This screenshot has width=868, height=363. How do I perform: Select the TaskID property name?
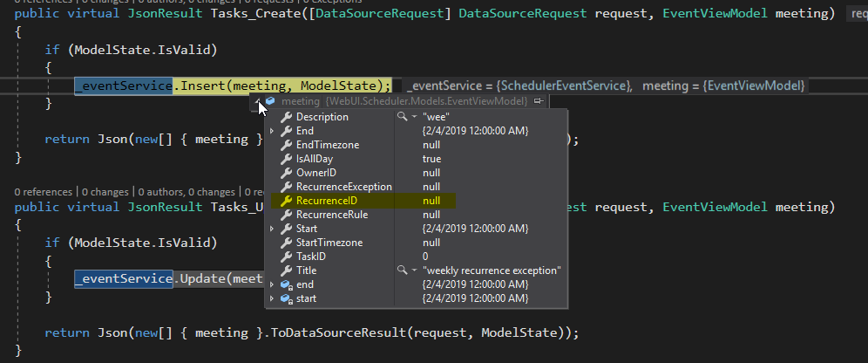pyautogui.click(x=311, y=257)
